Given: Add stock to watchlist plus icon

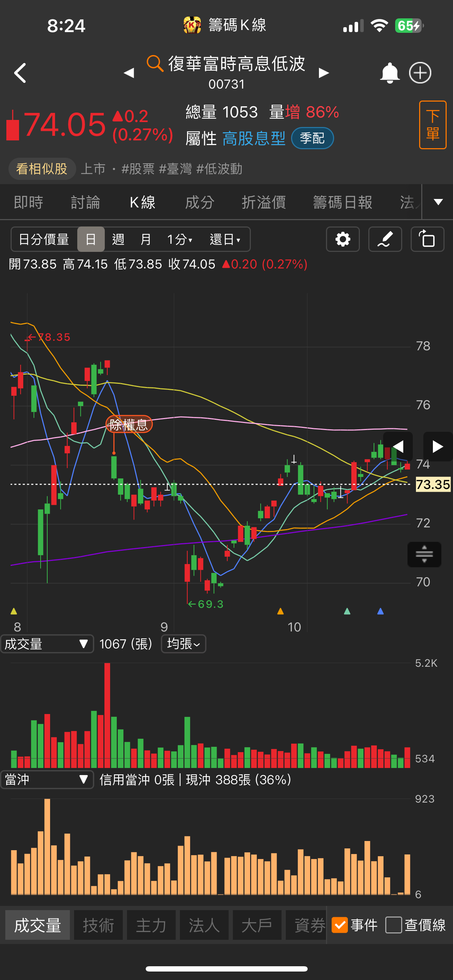Looking at the screenshot, I should [420, 73].
